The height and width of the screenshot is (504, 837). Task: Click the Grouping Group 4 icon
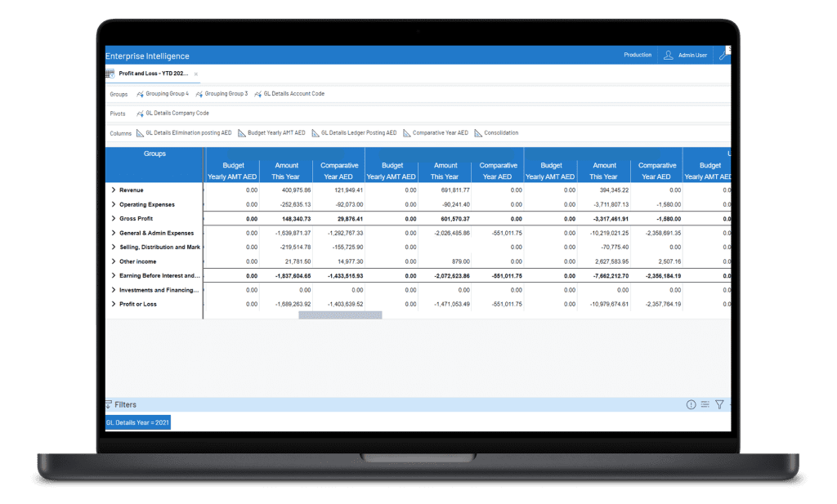140,94
